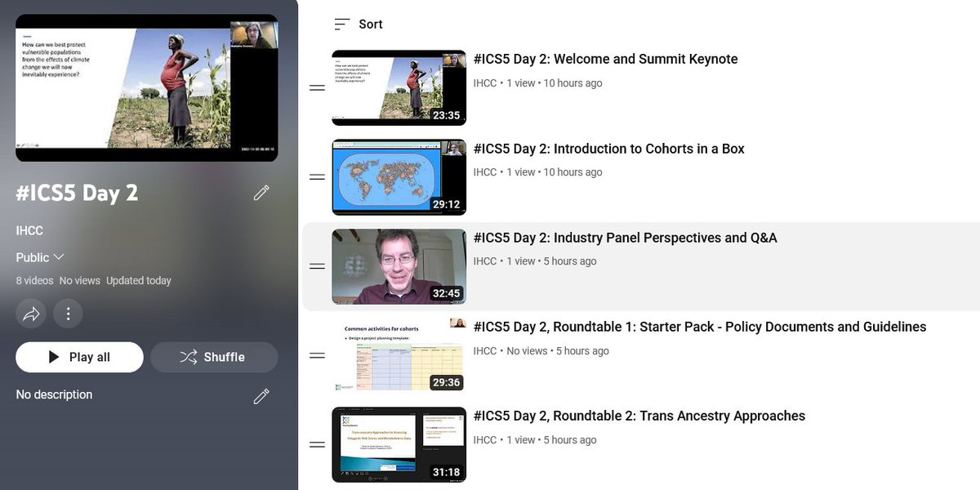Share the #ICS5 Day 2 playlist

[30, 313]
